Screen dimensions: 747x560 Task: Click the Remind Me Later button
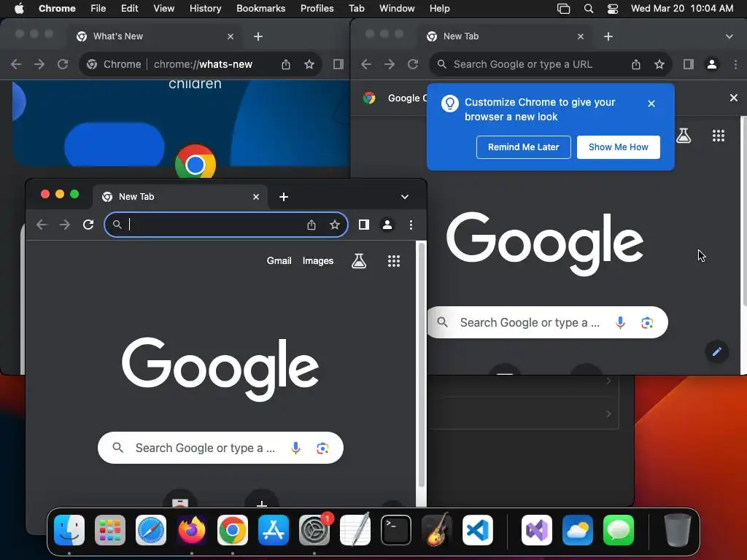pos(523,147)
